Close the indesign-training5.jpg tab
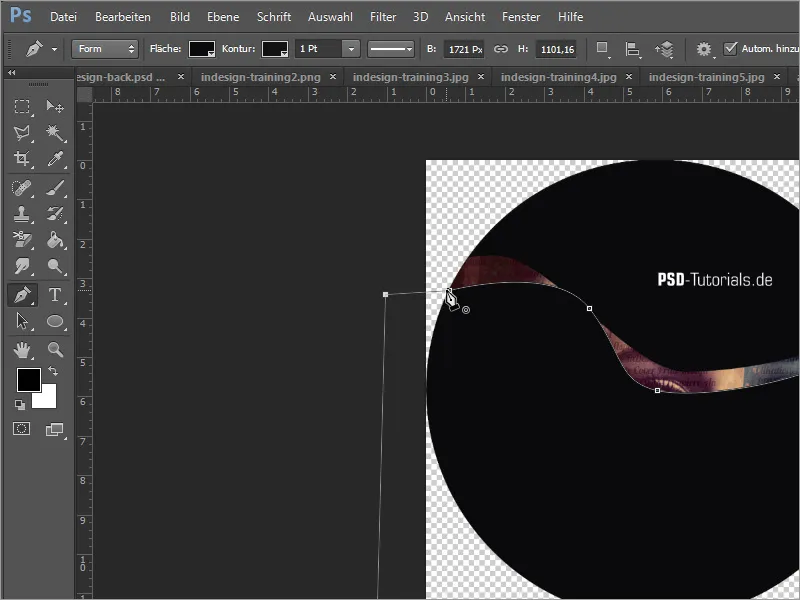Image resolution: width=800 pixels, height=600 pixels. pyautogui.click(x=777, y=77)
